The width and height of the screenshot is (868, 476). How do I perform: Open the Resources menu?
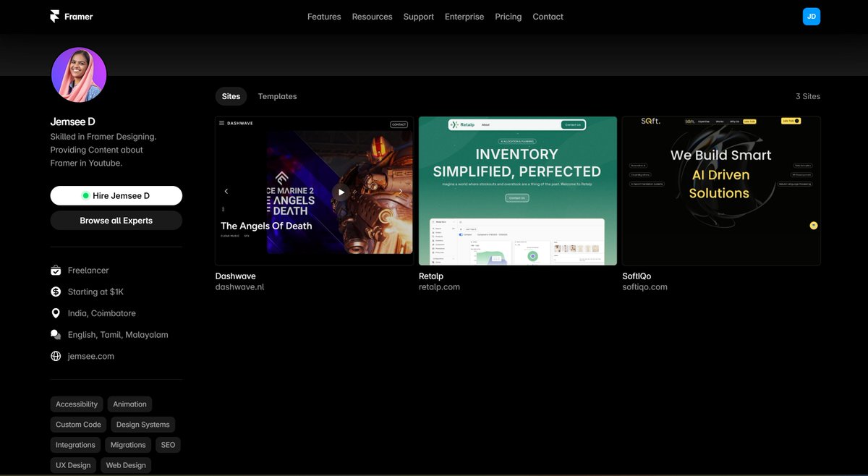(372, 17)
